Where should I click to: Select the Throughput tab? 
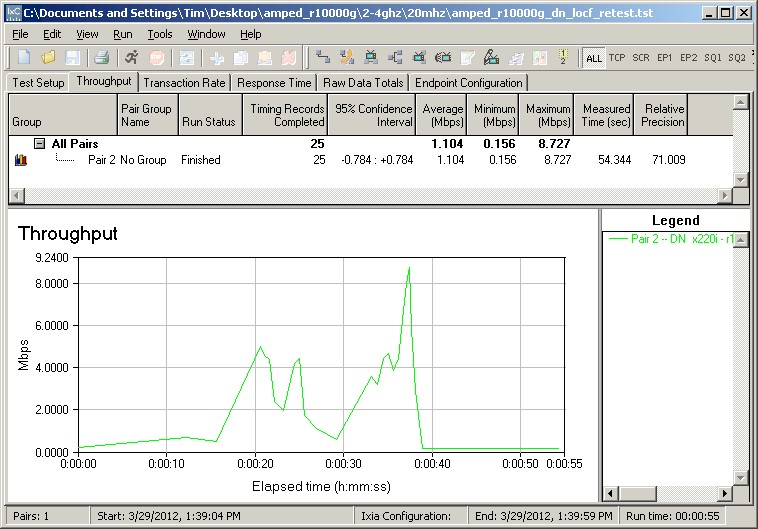click(x=104, y=81)
